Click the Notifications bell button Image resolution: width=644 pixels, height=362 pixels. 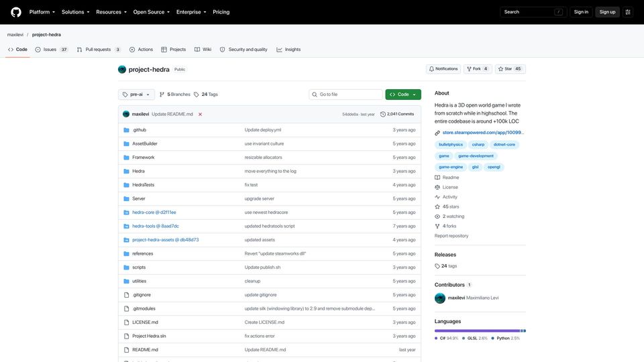tap(443, 69)
